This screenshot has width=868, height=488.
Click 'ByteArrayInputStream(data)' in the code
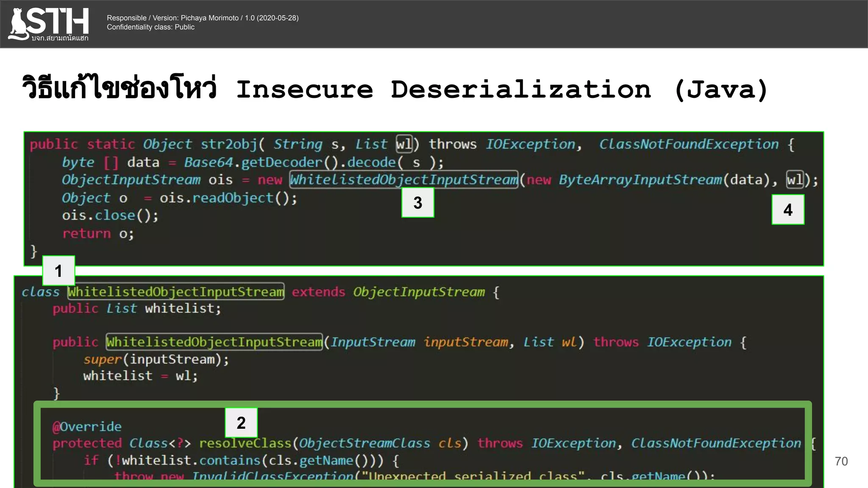tap(664, 180)
